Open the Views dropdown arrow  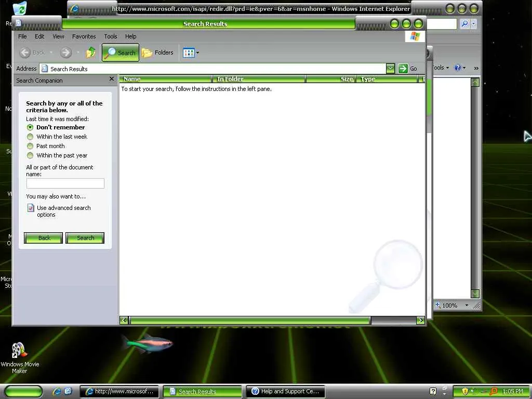(198, 52)
